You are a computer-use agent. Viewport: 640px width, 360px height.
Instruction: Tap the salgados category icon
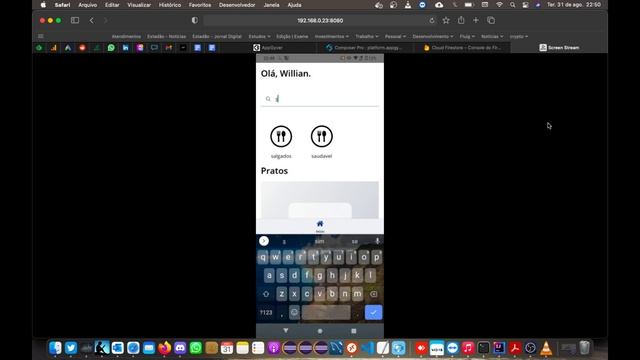(x=281, y=136)
